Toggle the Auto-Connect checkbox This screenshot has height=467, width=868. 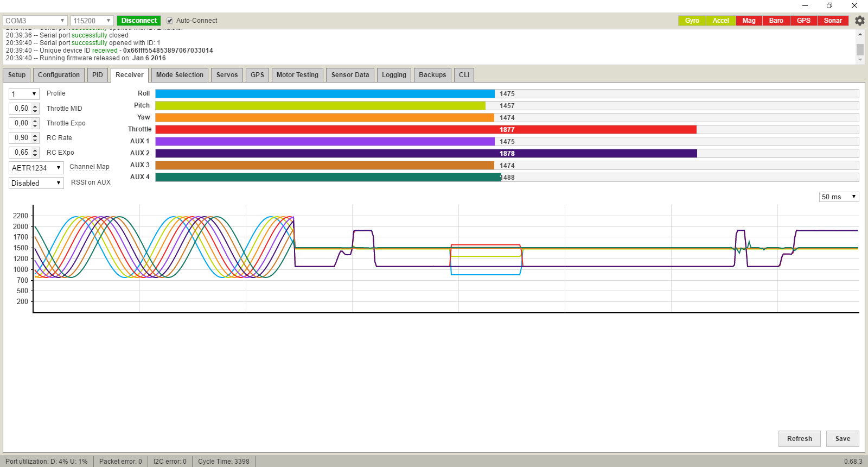click(170, 21)
